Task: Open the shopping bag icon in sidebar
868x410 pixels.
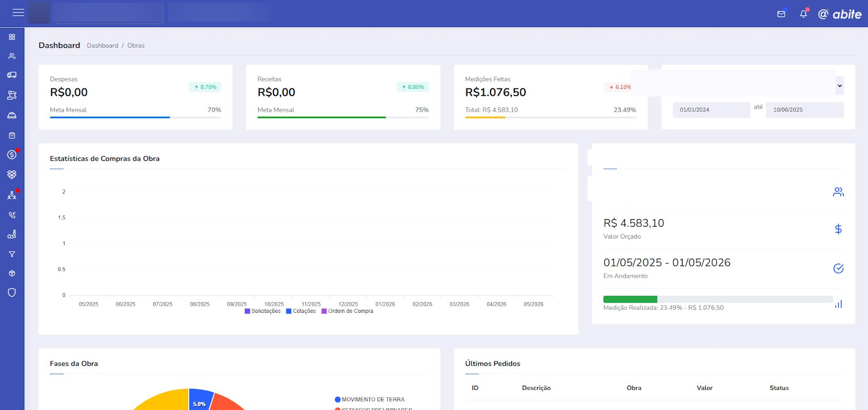Action: tap(12, 135)
